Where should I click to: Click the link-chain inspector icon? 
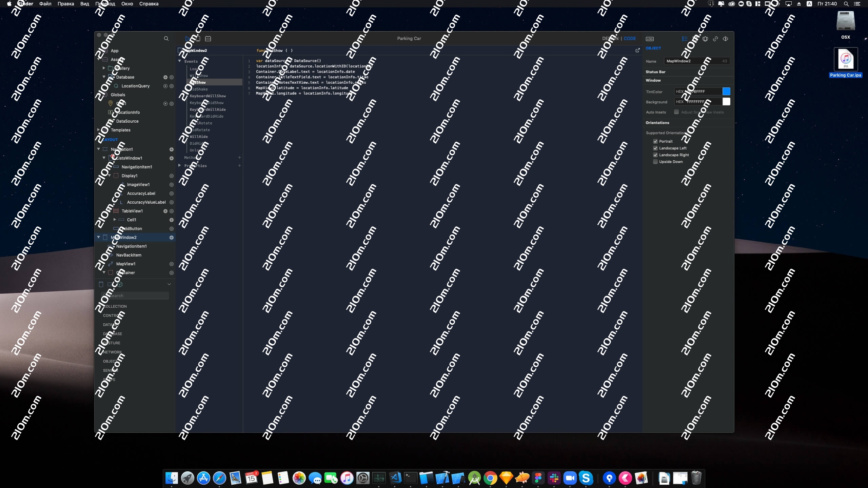coord(715,39)
